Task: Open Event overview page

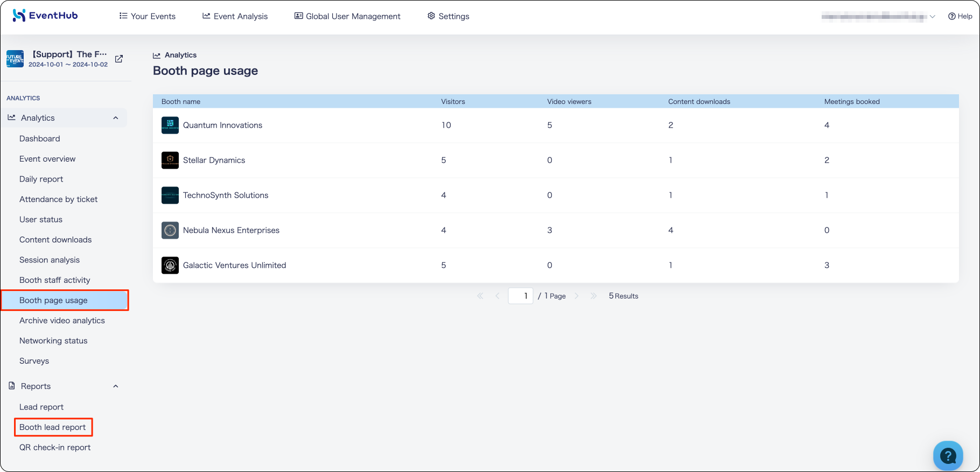Action: (x=47, y=159)
